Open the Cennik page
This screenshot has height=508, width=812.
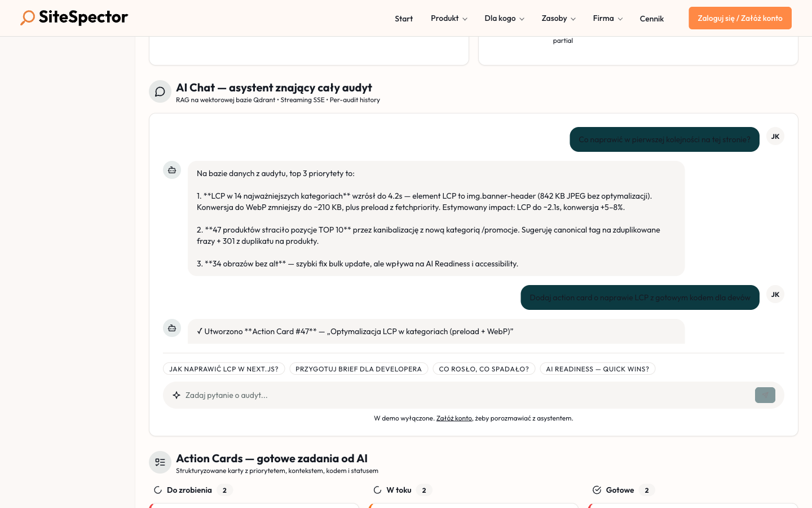(x=651, y=19)
